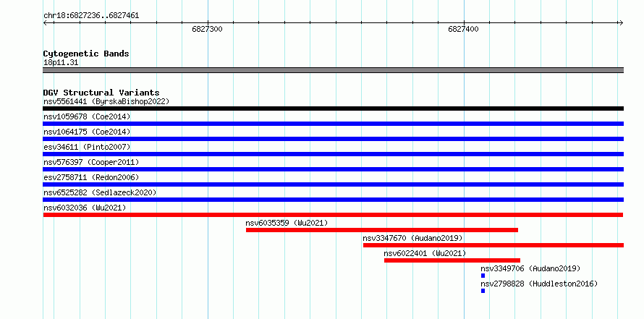Viewport: 644px width, 319px height.
Task: Select the 18p11.31 band label
Action: pyautogui.click(x=61, y=63)
